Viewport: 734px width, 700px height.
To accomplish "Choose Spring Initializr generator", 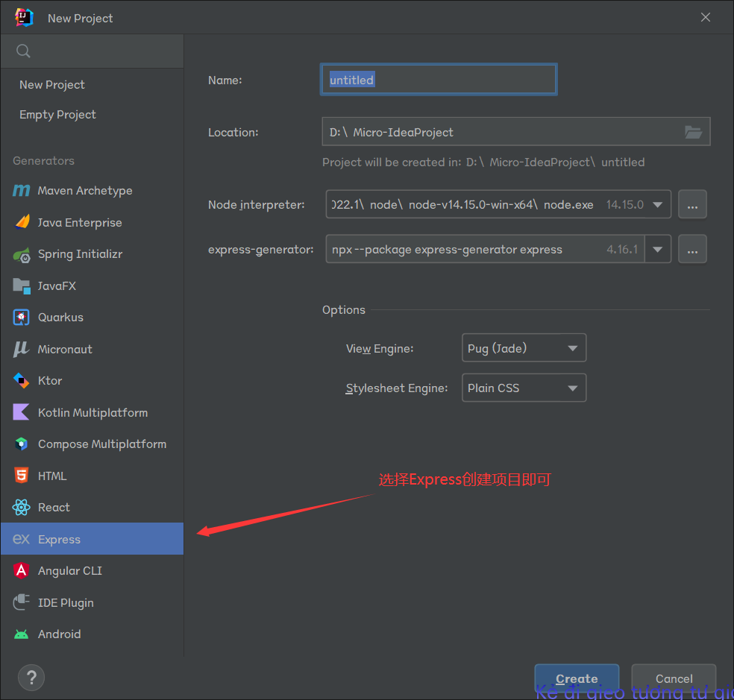I will (x=92, y=254).
